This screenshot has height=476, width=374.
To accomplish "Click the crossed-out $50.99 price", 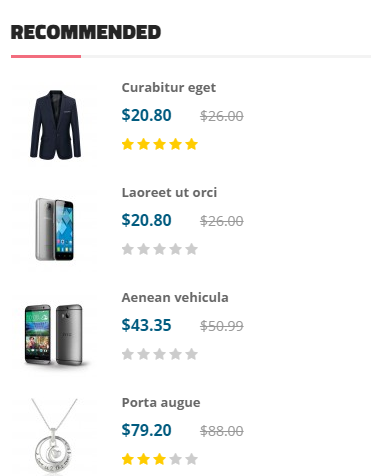I will (x=222, y=326).
